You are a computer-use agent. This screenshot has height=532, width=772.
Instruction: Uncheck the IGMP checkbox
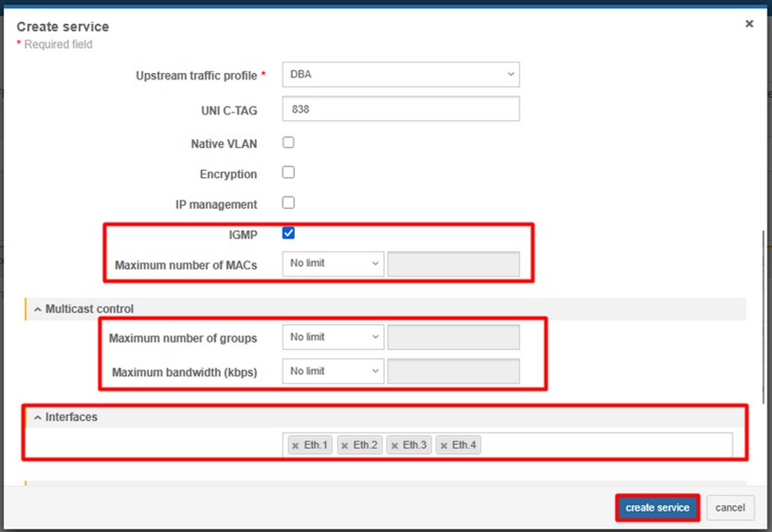pyautogui.click(x=288, y=234)
